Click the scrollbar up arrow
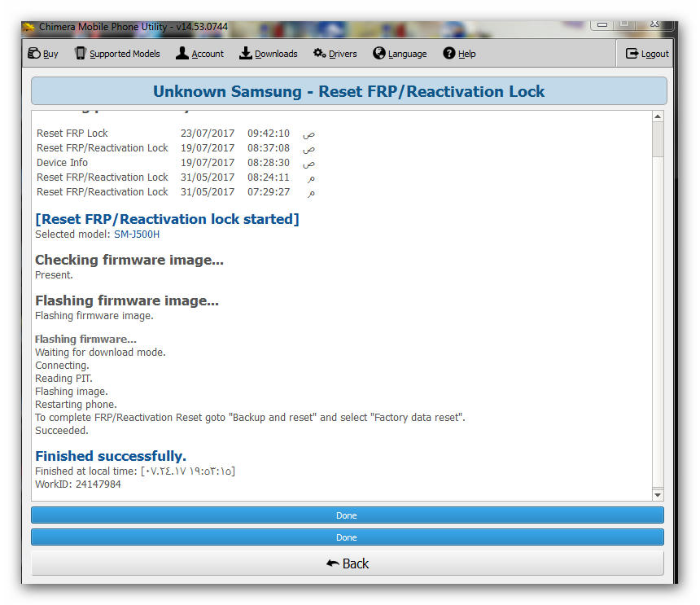Image resolution: width=700 pixels, height=605 pixels. [658, 116]
